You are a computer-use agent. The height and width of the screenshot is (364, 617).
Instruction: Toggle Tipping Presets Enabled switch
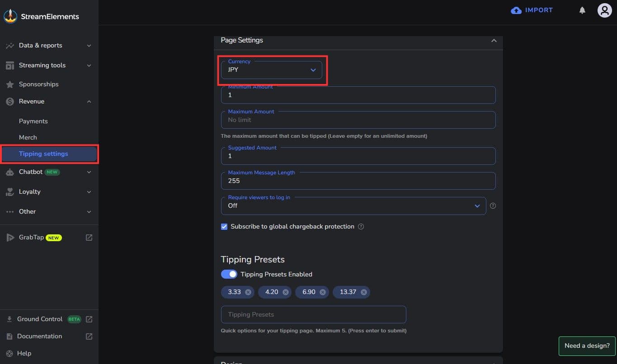(229, 274)
